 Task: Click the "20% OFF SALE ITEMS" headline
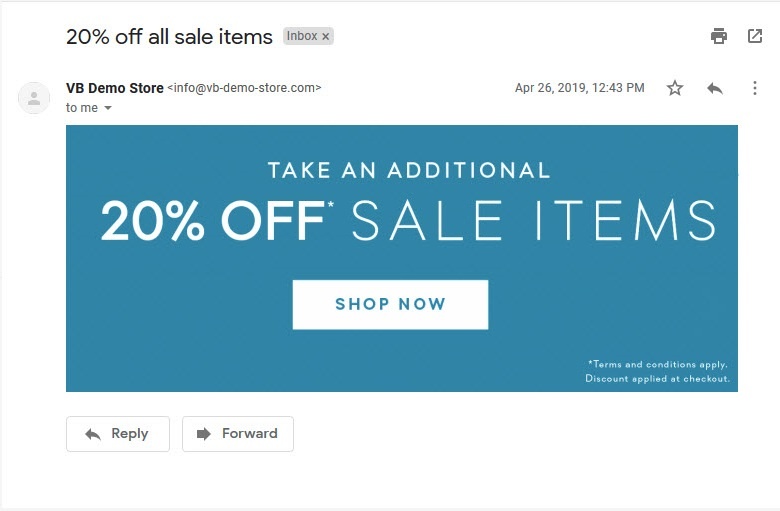408,220
